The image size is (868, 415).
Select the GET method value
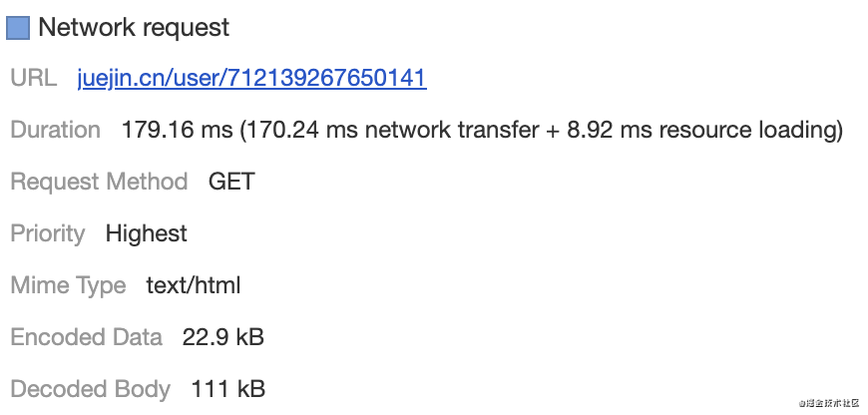coord(231,182)
